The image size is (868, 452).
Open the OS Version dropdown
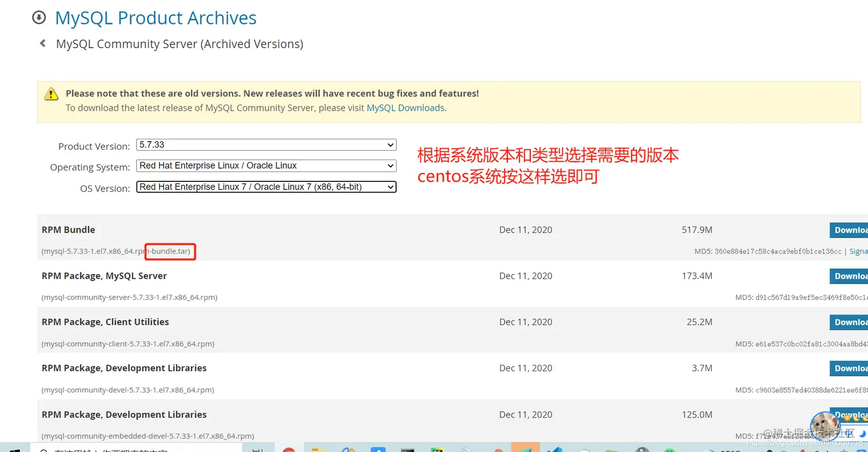pyautogui.click(x=266, y=186)
